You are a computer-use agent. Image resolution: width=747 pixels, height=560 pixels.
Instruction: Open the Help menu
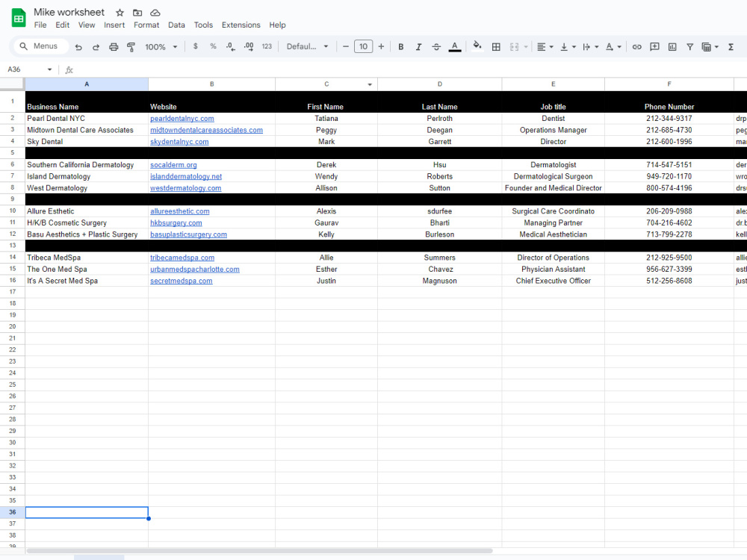pyautogui.click(x=277, y=25)
